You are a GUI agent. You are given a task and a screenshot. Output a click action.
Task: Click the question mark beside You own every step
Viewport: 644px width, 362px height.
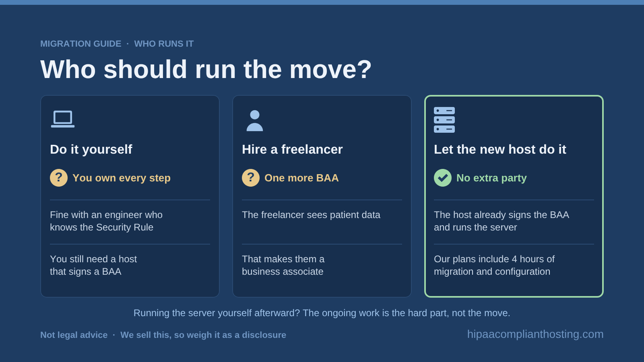59,178
